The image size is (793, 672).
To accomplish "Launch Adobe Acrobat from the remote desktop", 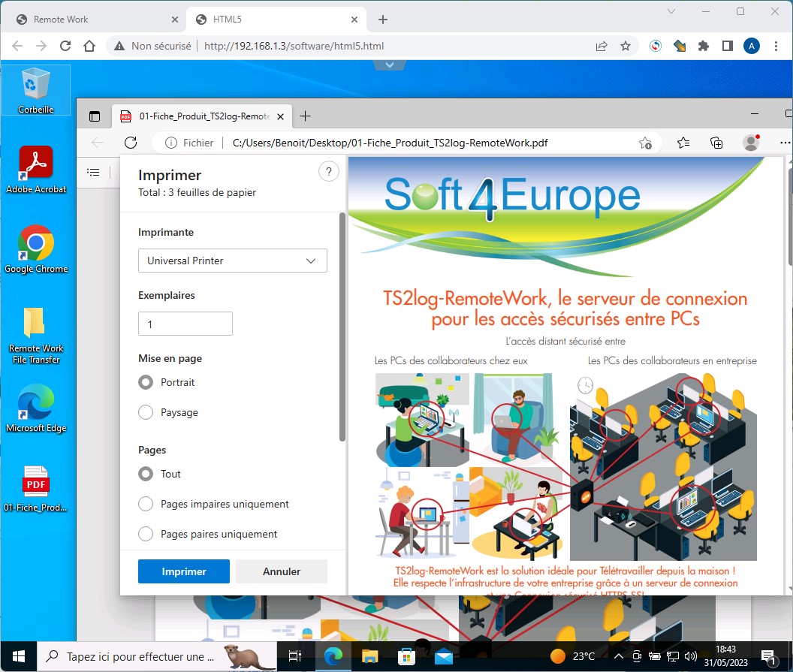I will point(36,170).
